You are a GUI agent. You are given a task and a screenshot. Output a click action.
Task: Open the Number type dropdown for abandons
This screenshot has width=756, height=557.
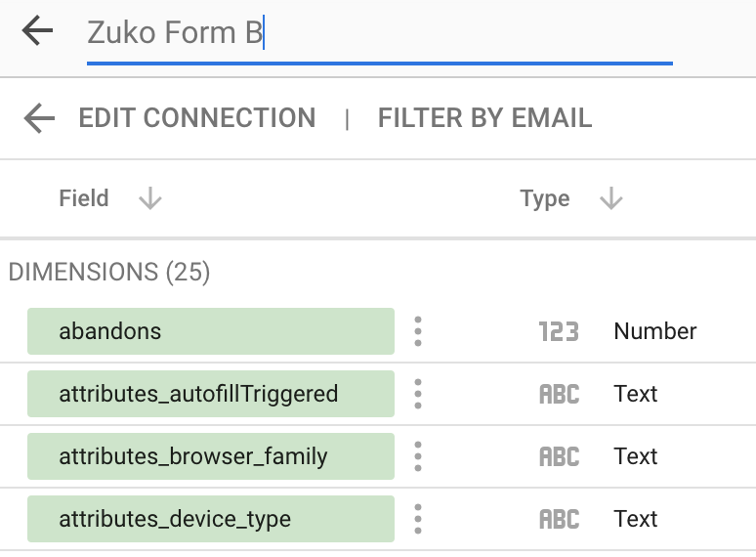tap(654, 331)
